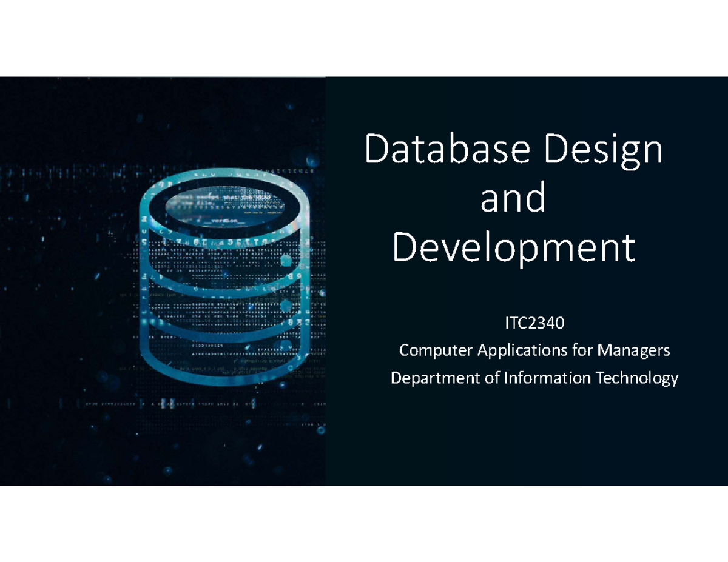Click the faint 'version' text on the cylinder
This screenshot has width=728, height=562.
click(x=224, y=219)
